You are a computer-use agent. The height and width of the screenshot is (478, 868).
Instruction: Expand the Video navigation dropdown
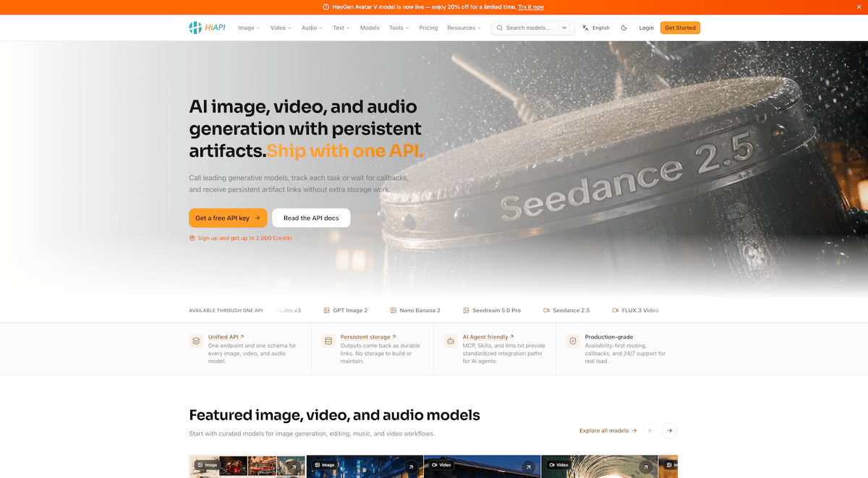coord(281,27)
